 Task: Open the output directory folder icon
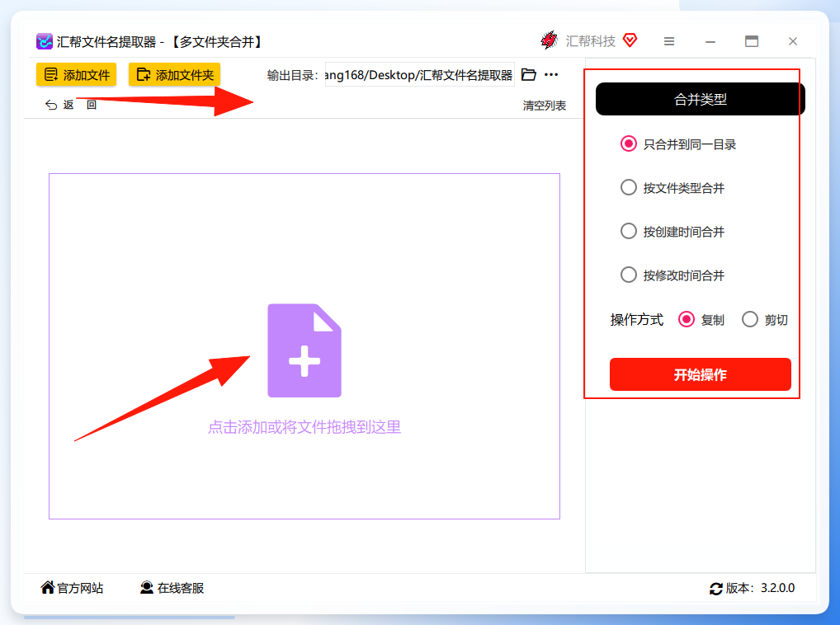tap(529, 75)
